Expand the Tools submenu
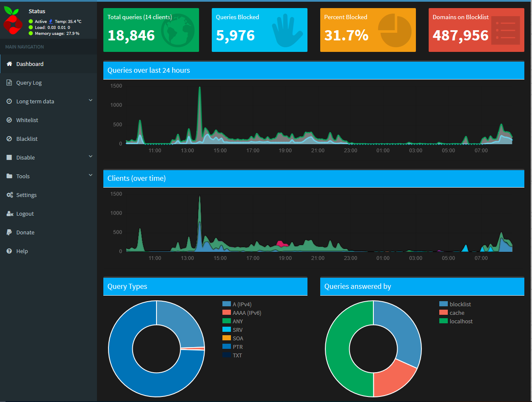Image resolution: width=532 pixels, height=402 pixels. tap(23, 176)
